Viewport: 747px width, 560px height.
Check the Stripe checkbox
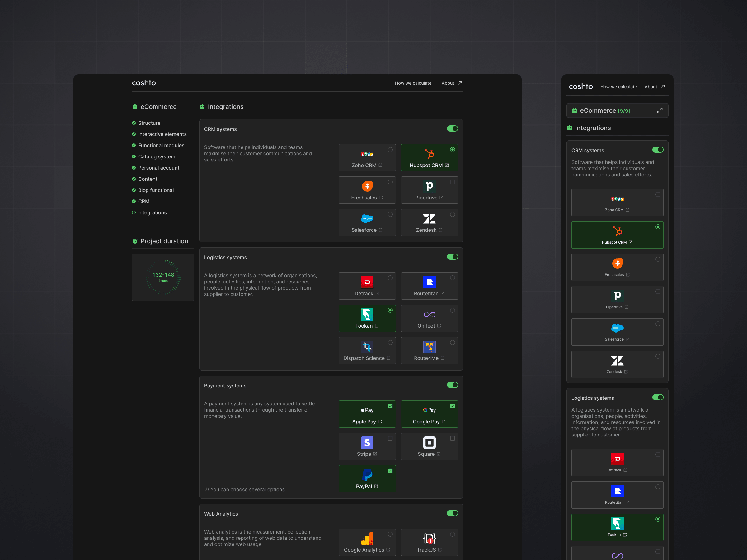tap(390, 438)
